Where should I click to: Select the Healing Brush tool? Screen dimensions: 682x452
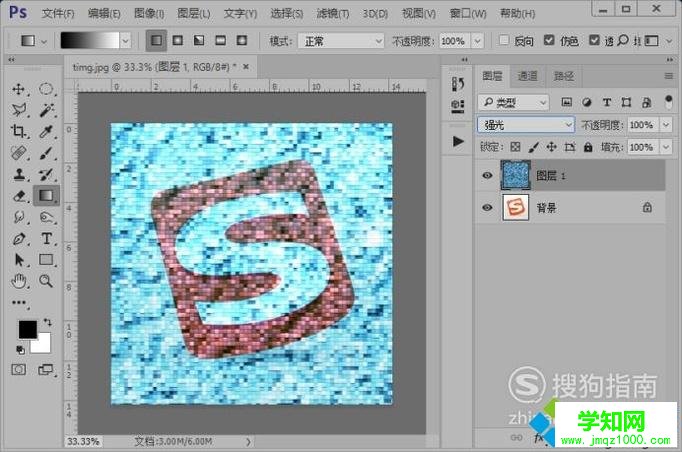[x=18, y=153]
